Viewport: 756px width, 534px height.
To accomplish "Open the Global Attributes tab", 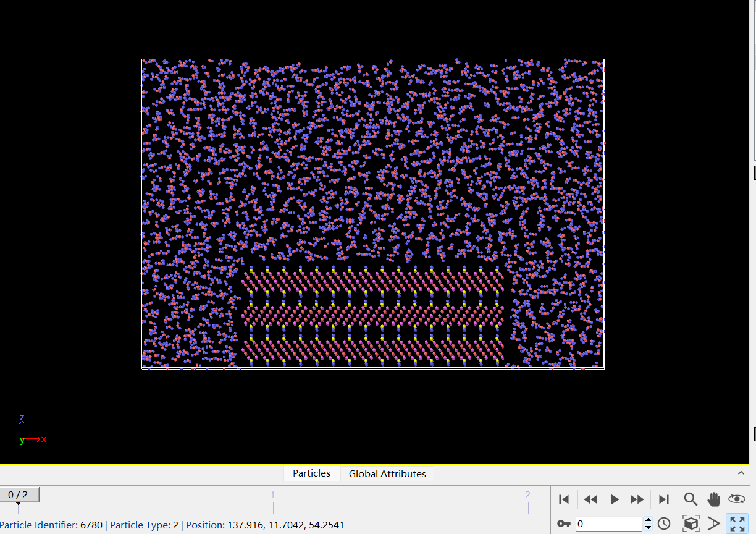I will tap(387, 473).
